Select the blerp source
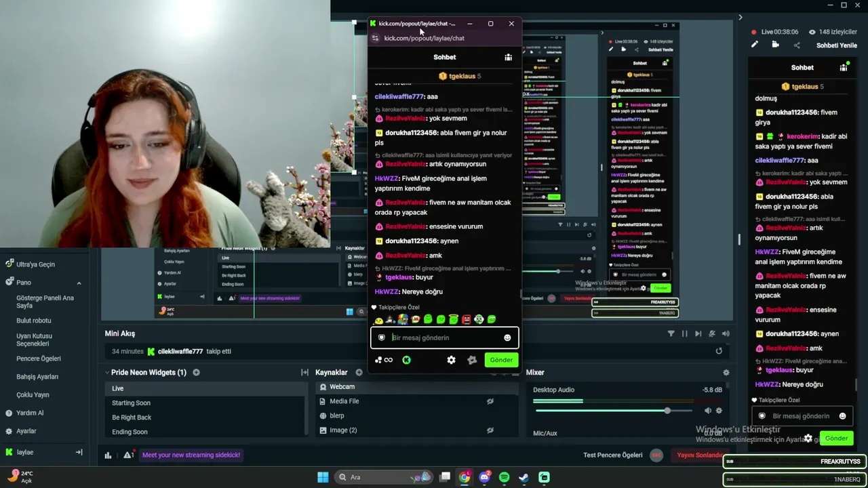 [416, 415]
